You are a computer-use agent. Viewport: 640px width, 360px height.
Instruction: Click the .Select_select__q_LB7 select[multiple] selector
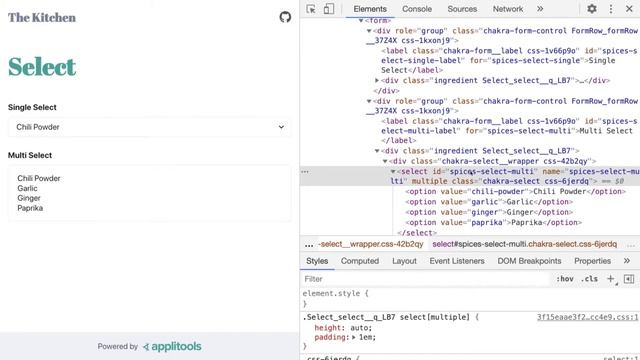coord(388,317)
